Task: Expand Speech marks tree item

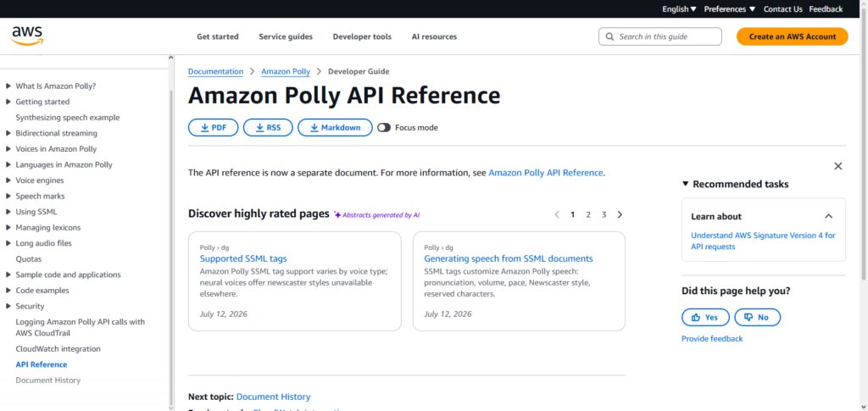Action: (8, 196)
